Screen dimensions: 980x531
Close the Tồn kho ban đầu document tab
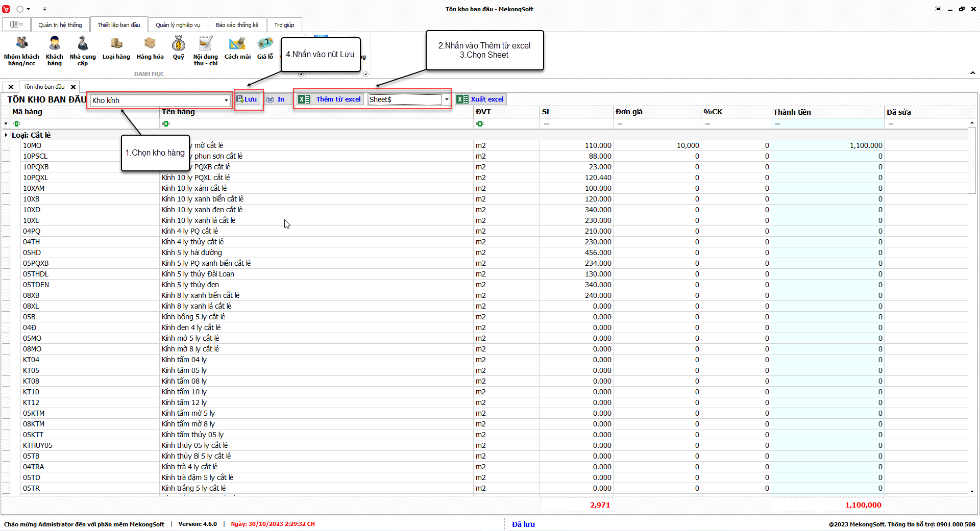pyautogui.click(x=73, y=87)
